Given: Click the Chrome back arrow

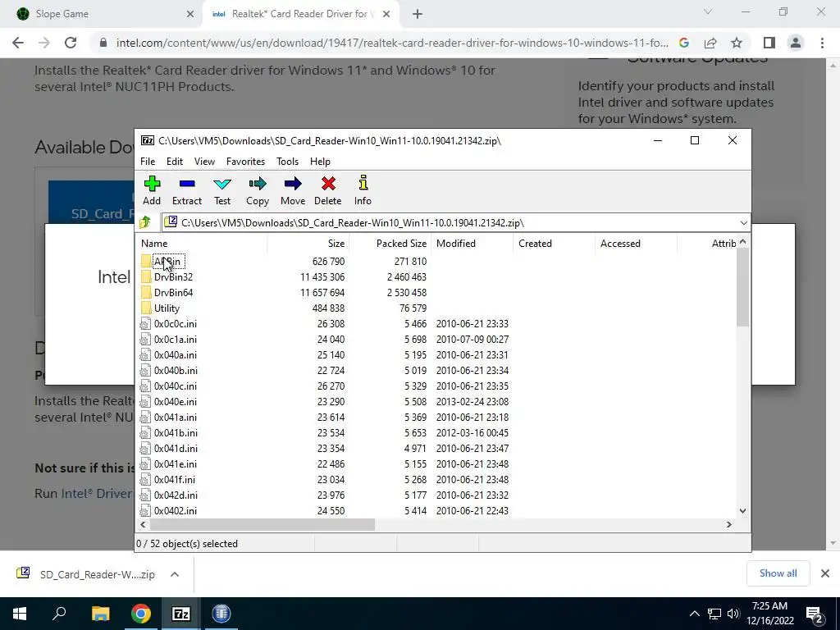Looking at the screenshot, I should pos(18,43).
